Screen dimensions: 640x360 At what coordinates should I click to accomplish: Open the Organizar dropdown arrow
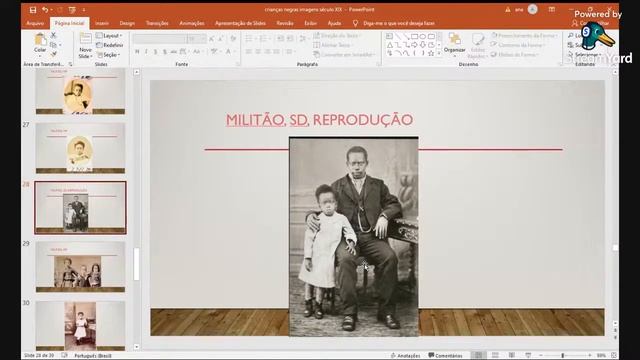coord(454,55)
